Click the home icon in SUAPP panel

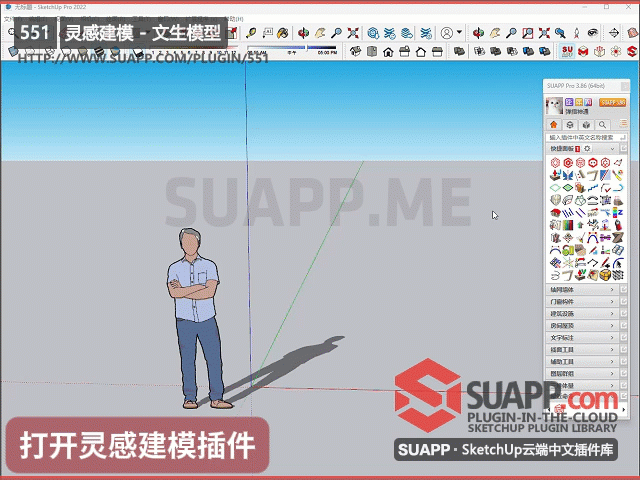coord(555,124)
